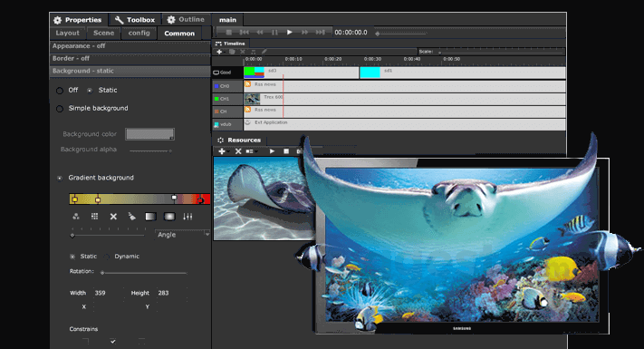Click the gradient sliders settings icon

[x=187, y=217]
